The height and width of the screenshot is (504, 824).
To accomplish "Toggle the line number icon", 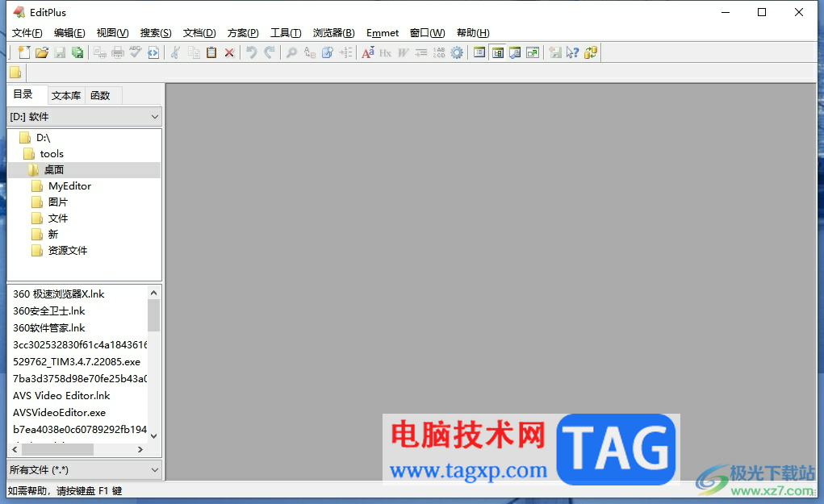I will click(x=439, y=52).
